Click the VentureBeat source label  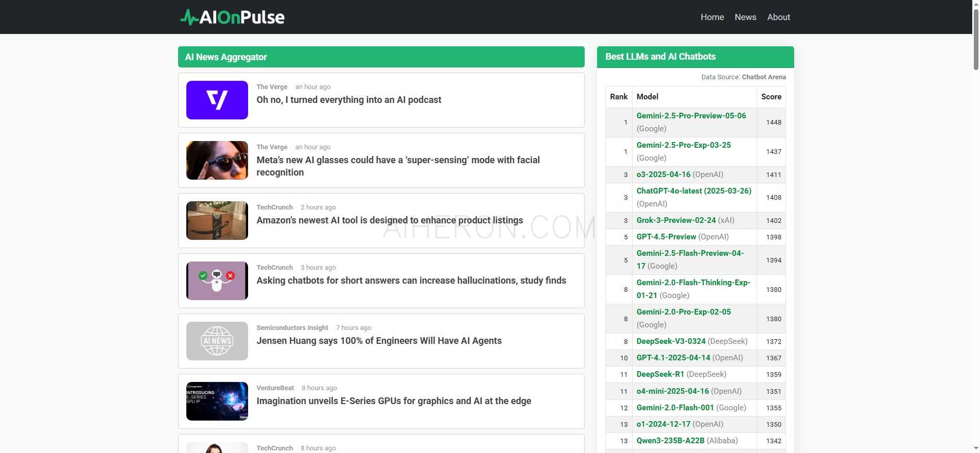pyautogui.click(x=275, y=388)
